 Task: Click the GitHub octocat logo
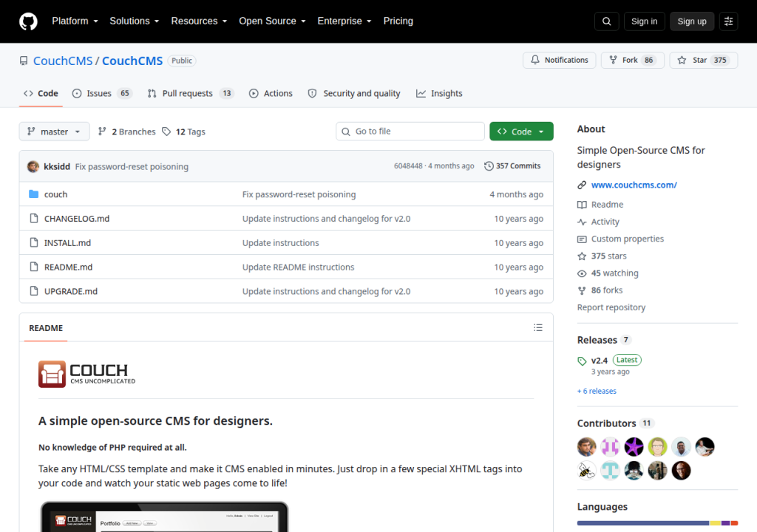click(28, 21)
